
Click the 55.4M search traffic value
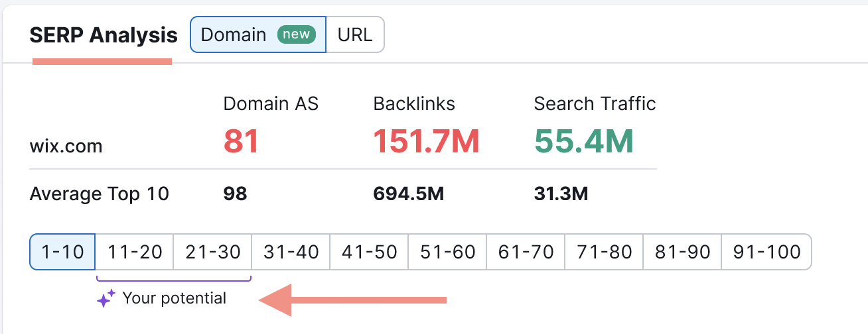pyautogui.click(x=583, y=141)
